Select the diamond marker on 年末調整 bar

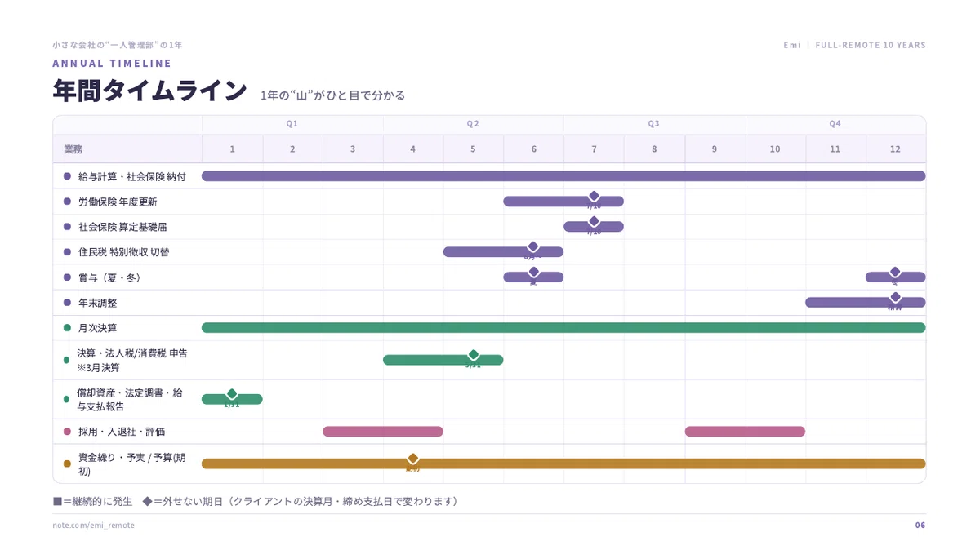click(x=895, y=298)
